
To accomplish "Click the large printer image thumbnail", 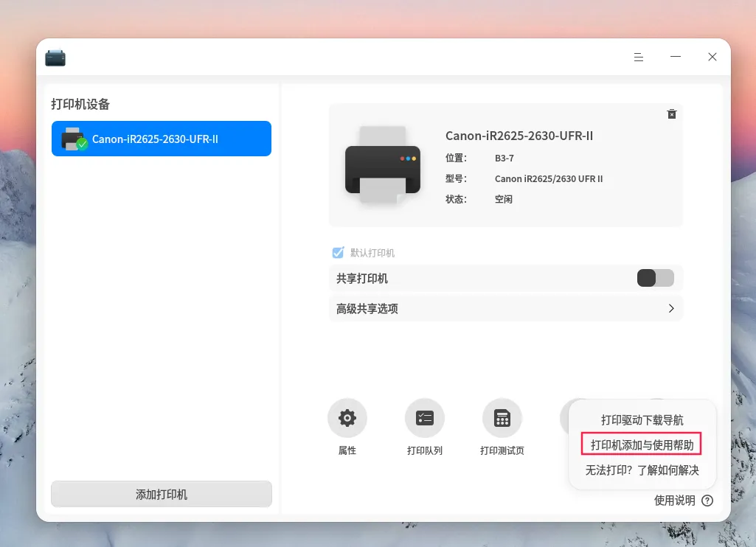I will (383, 165).
